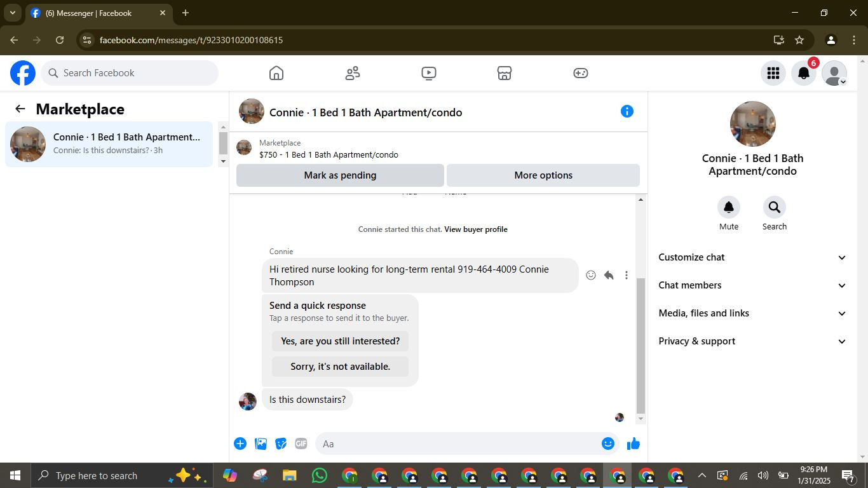
Task: Send a thumbs-up like
Action: click(634, 444)
